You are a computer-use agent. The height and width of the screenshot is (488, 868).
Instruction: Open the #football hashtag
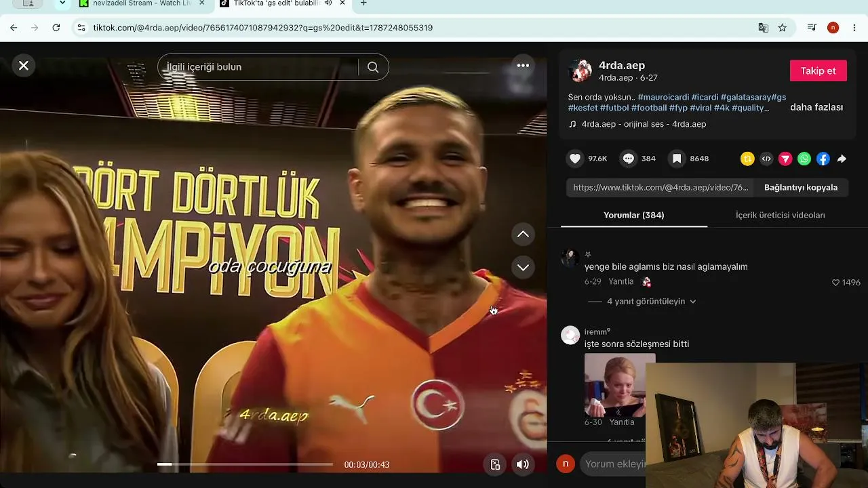tap(649, 108)
